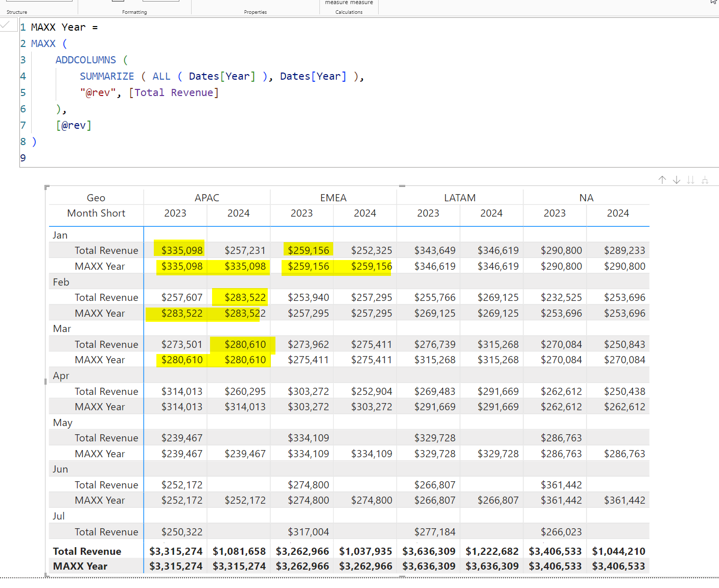719x588 pixels.
Task: Click Jan Total Revenue for EMEA 2023, $259,156
Action: pyautogui.click(x=308, y=250)
